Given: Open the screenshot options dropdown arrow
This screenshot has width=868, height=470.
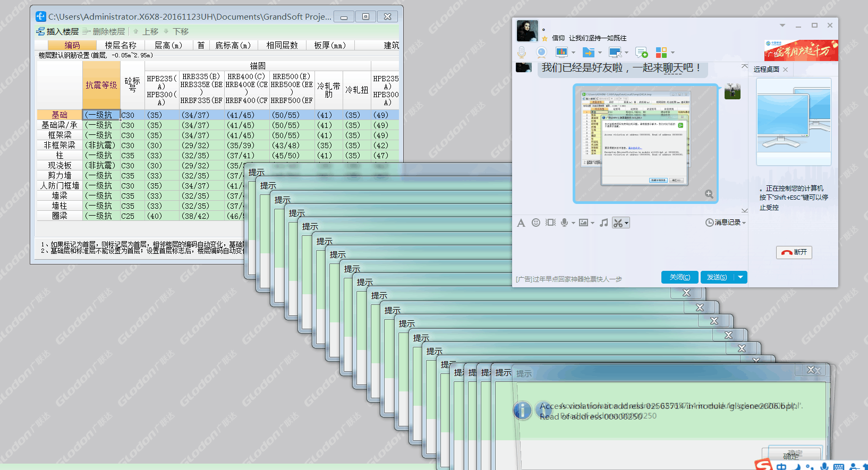Looking at the screenshot, I should coord(627,223).
